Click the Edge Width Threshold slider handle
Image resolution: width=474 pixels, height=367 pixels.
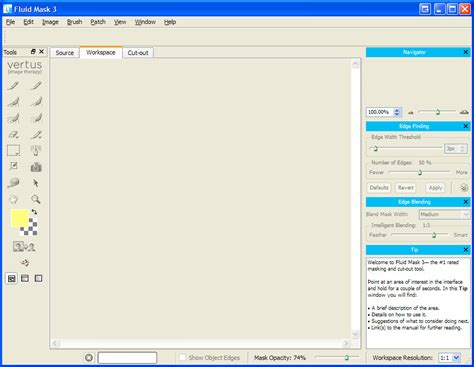[376, 149]
